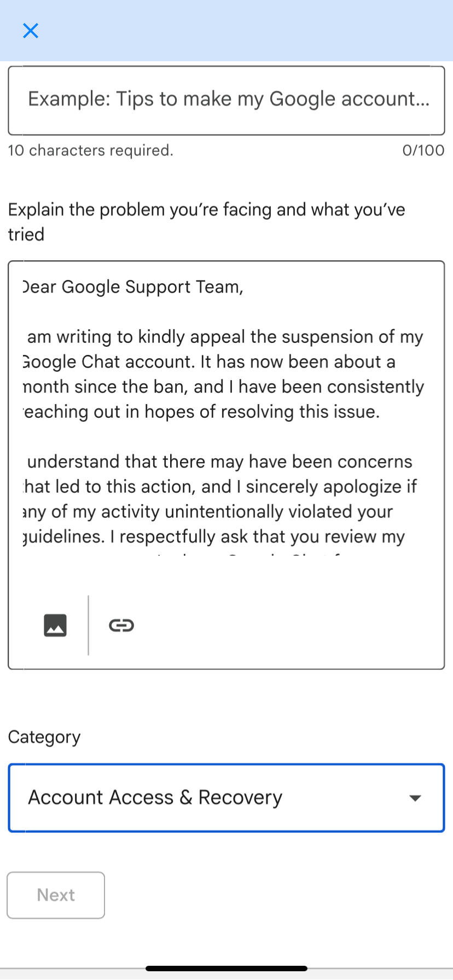Viewport: 453px width, 980px height.
Task: Tap the 10 characters required helper text
Action: click(91, 150)
